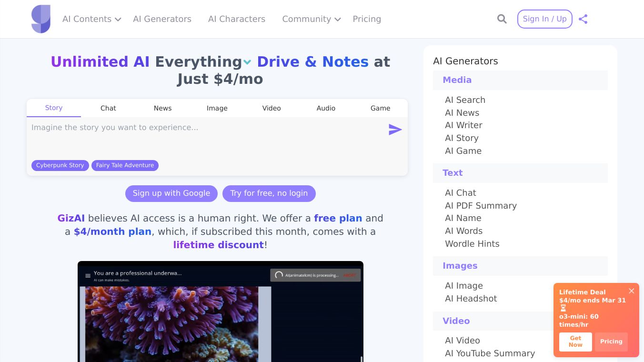Submit the story with the send arrow
The width and height of the screenshot is (644, 362).
pos(395,130)
